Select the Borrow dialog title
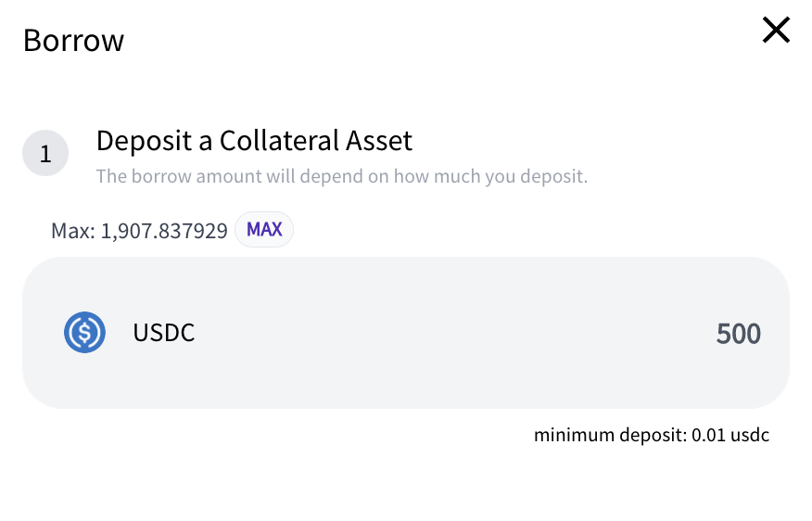 73,40
